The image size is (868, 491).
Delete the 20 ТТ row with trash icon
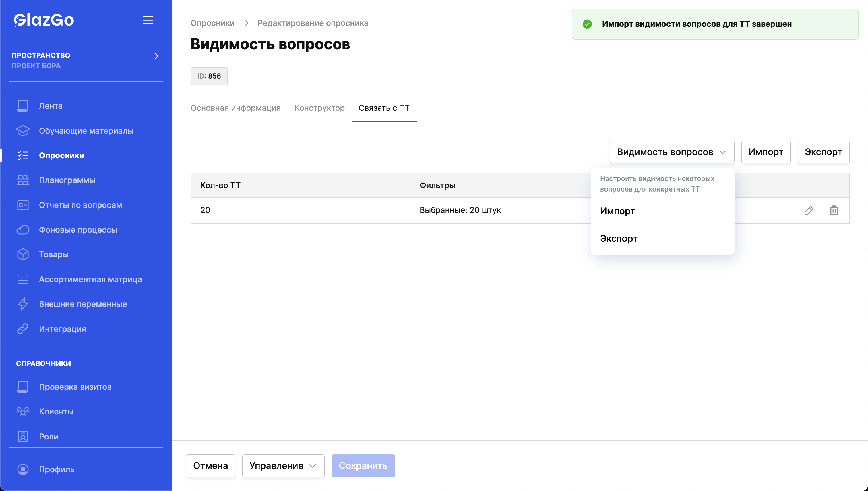click(834, 210)
